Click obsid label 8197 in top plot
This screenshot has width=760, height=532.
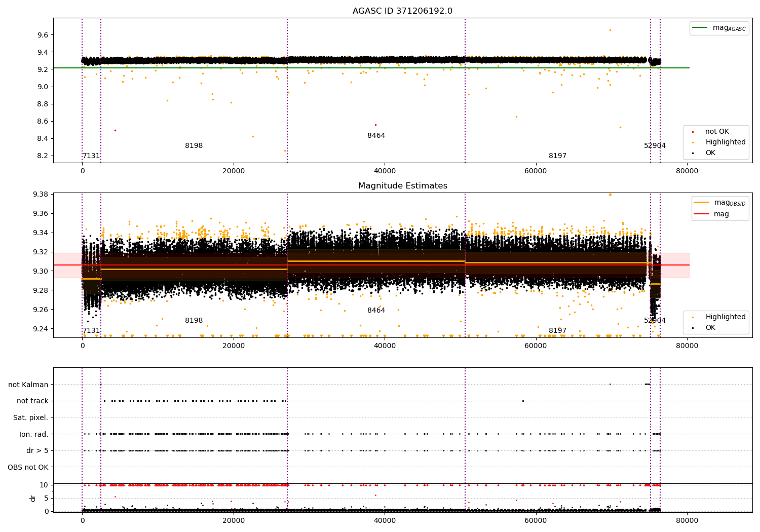pos(557,156)
